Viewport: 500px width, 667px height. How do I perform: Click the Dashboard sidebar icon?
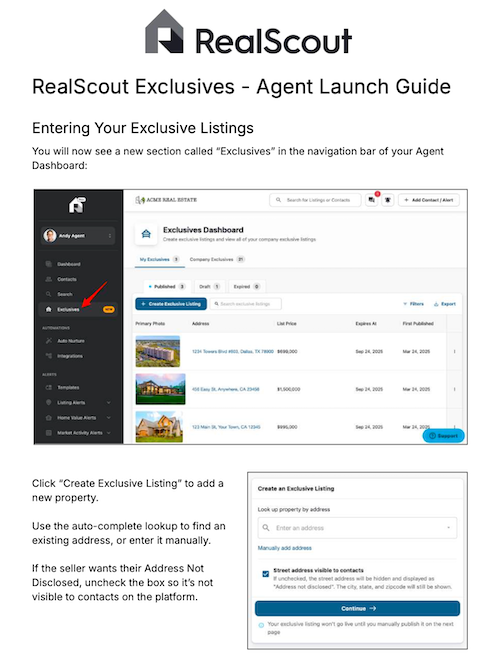tap(49, 264)
